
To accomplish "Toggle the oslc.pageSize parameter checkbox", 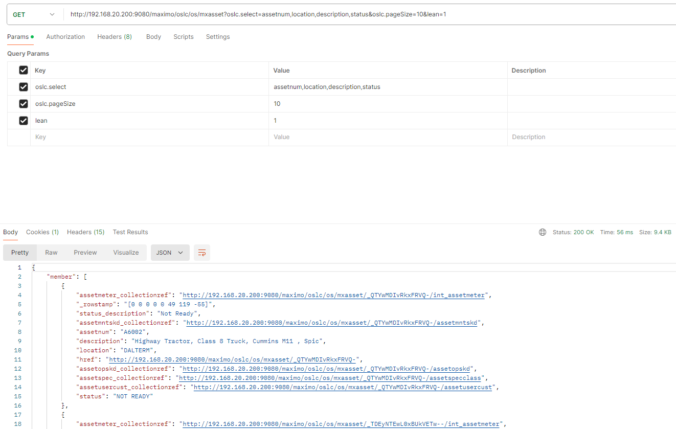I will point(23,103).
